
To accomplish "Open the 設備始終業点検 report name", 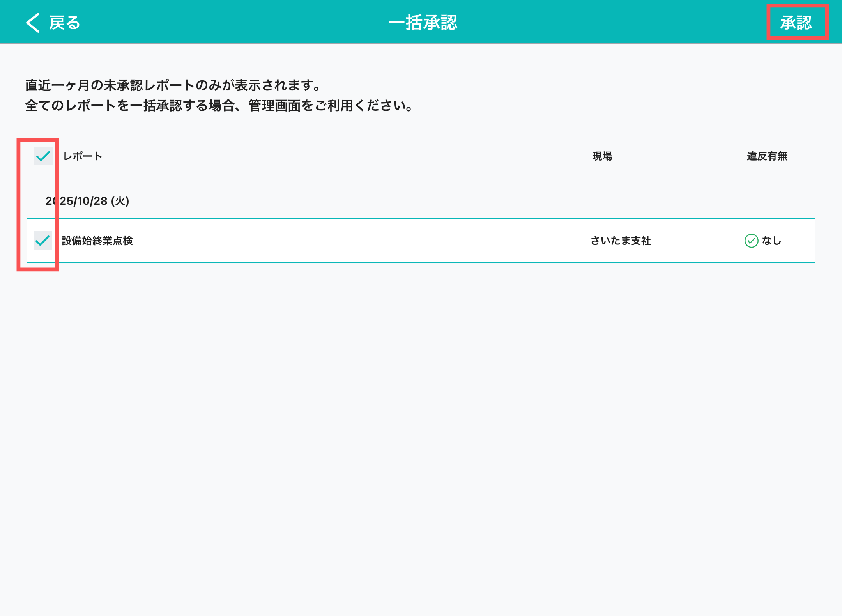I will [97, 241].
